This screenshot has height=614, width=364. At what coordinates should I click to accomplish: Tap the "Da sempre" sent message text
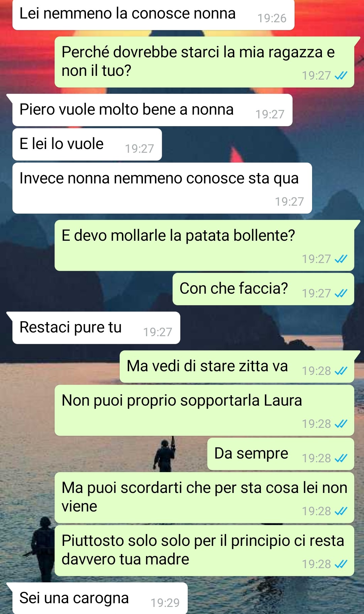[x=251, y=454]
